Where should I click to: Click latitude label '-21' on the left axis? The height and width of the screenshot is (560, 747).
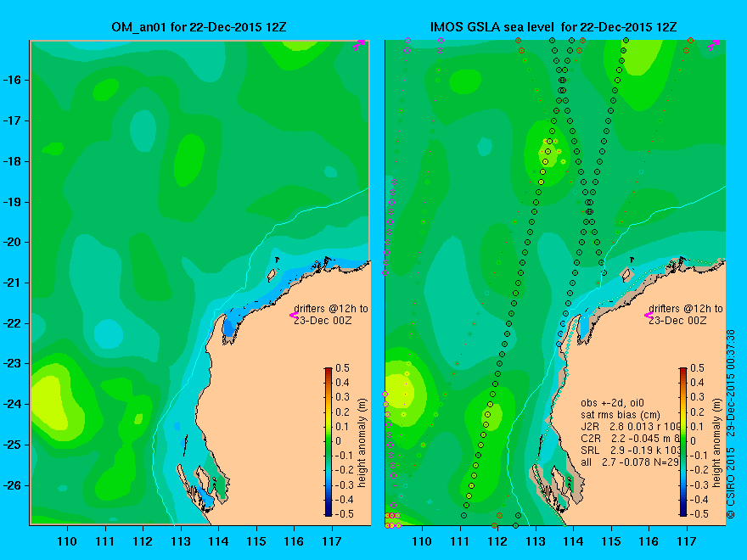13,283
